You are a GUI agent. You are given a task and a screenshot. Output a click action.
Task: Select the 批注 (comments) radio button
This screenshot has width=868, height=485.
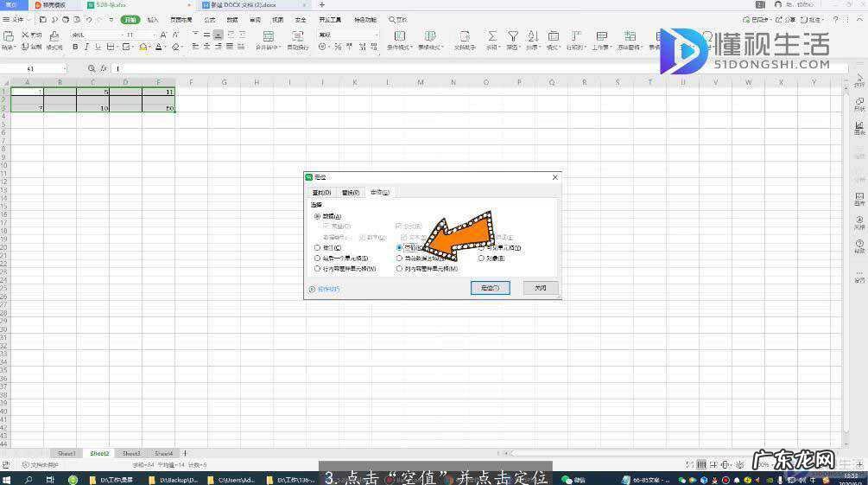[318, 247]
